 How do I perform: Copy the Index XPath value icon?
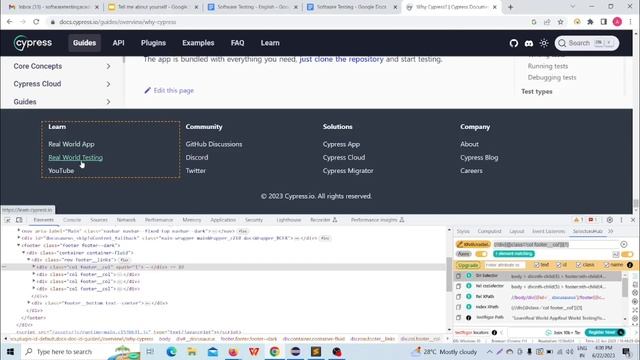(458, 307)
